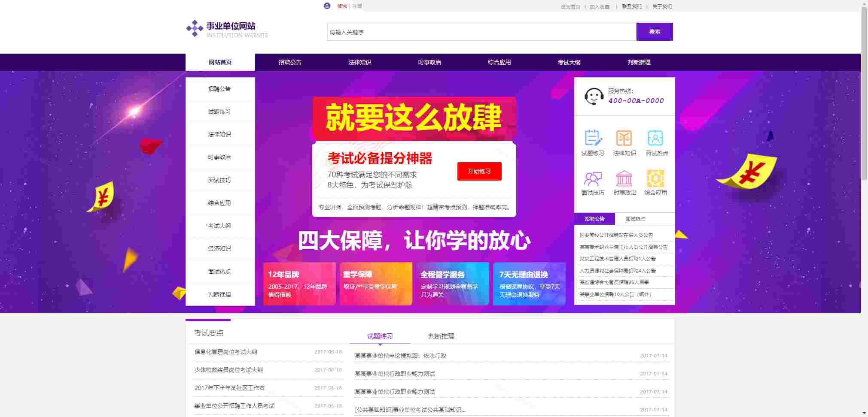
Task: Click the 登录 login link
Action: (x=342, y=6)
